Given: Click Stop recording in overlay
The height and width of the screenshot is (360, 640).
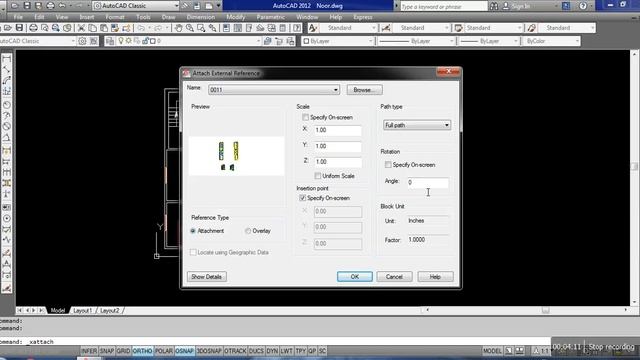Looking at the screenshot, I should (611, 347).
